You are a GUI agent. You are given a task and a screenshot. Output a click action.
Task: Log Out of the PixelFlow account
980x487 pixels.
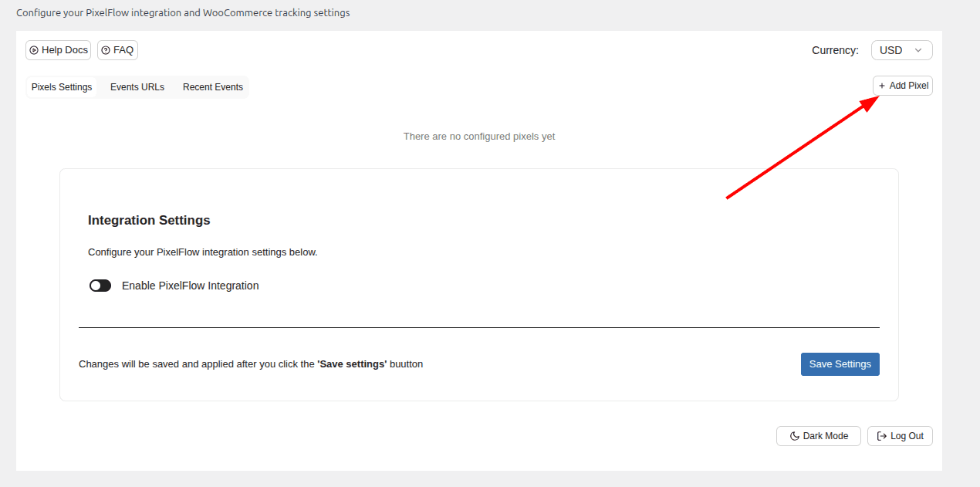pyautogui.click(x=901, y=436)
